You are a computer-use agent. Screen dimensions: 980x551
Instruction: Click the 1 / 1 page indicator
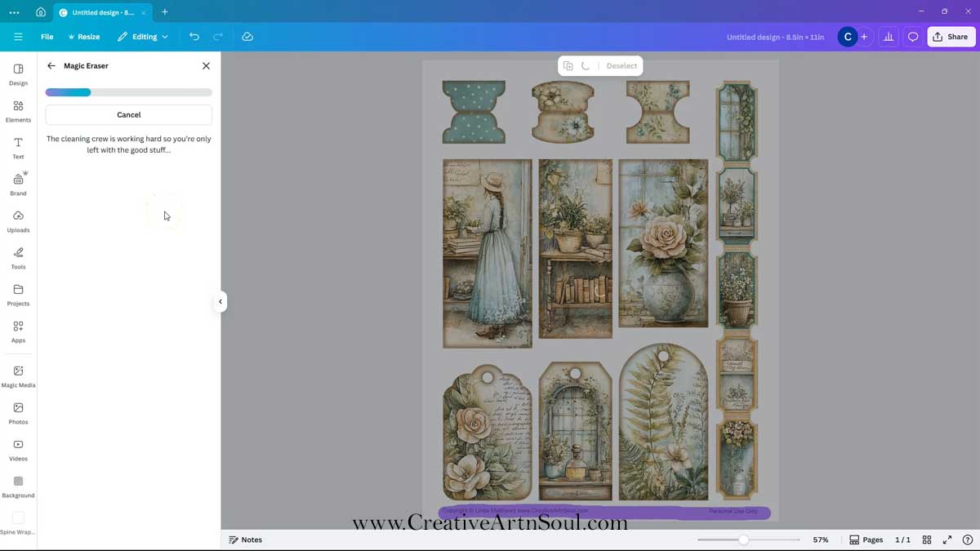(902, 540)
